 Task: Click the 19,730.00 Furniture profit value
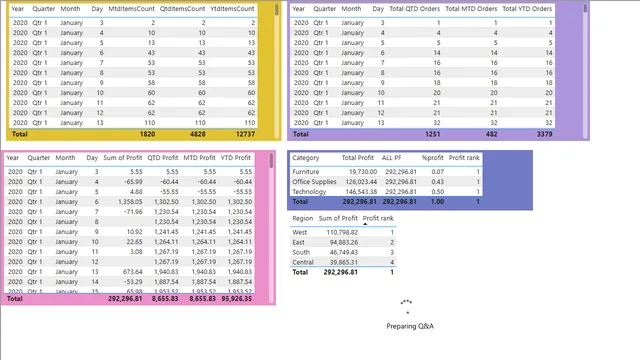coord(363,172)
